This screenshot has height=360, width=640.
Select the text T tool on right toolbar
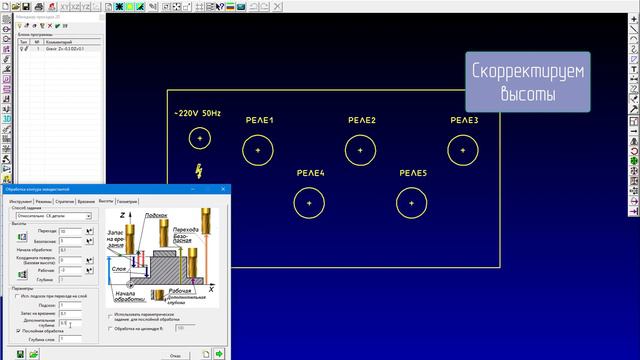tap(633, 69)
